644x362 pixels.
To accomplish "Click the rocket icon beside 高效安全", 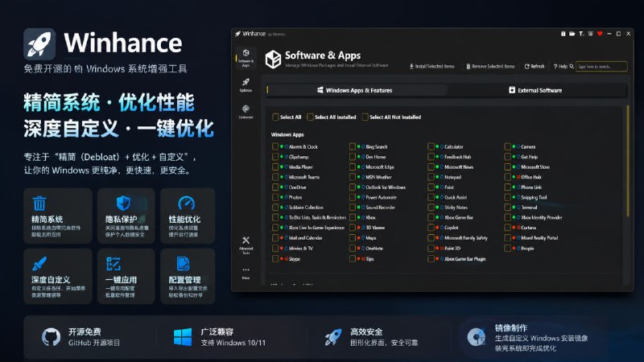I will pyautogui.click(x=332, y=336).
